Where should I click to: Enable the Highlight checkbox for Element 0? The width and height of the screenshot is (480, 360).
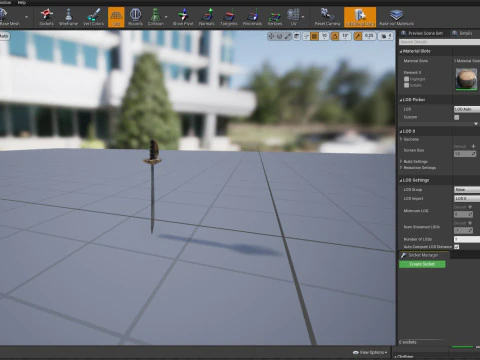click(406, 79)
